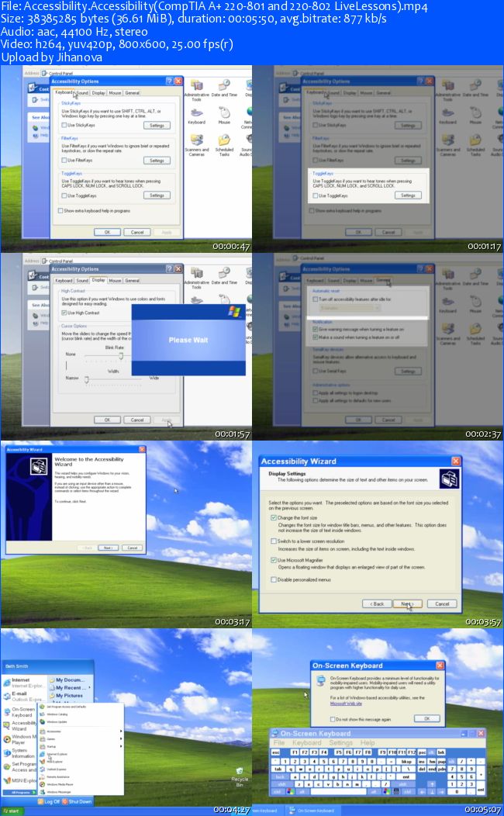
Task: Check Turn off accessibility features after idle
Action: pyautogui.click(x=316, y=299)
